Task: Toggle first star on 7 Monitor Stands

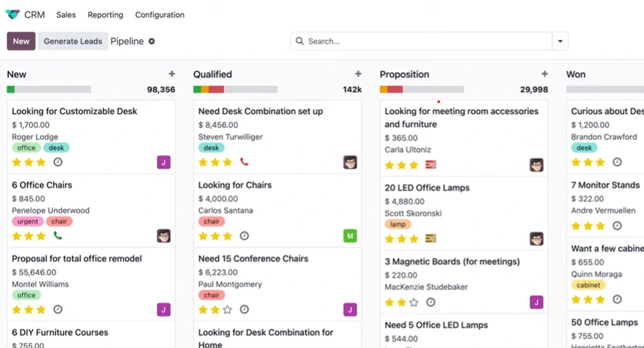Action: tap(576, 226)
